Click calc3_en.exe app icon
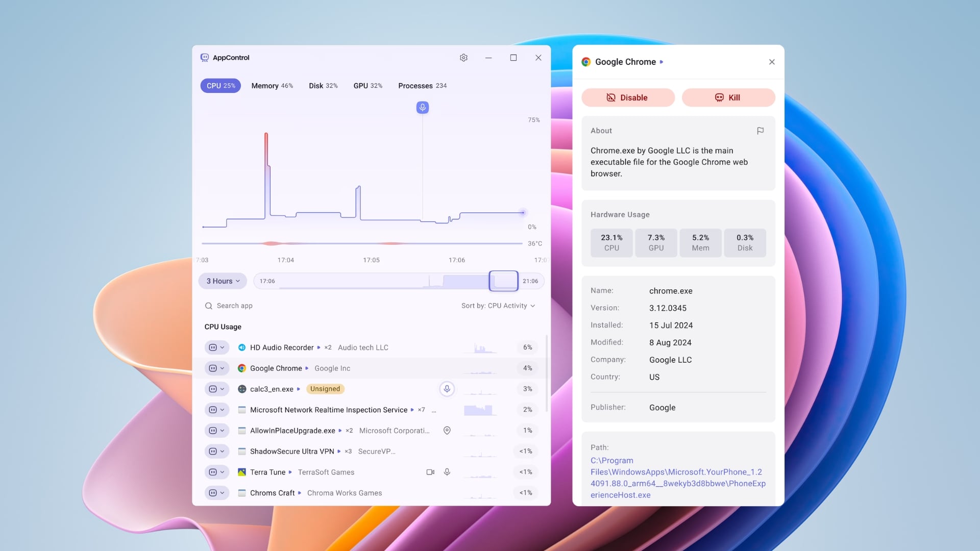This screenshot has height=551, width=980. point(242,389)
